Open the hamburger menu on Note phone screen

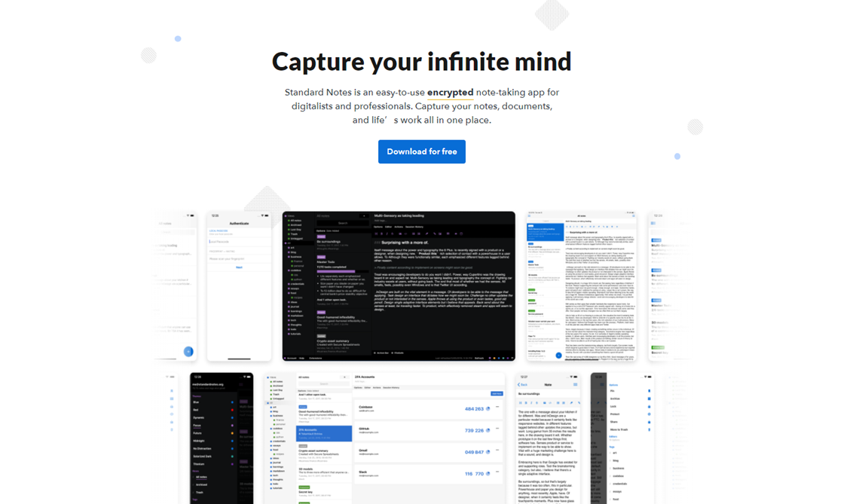[x=575, y=384]
